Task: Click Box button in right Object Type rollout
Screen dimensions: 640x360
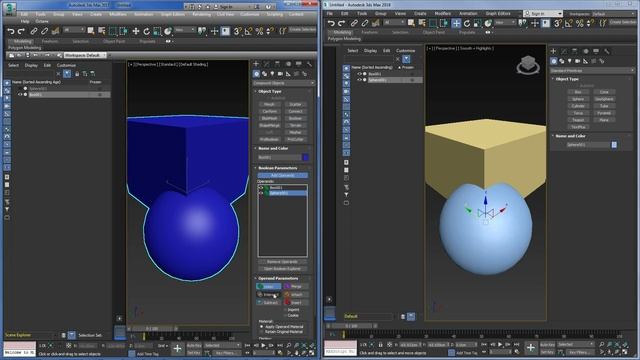Action: (578, 92)
